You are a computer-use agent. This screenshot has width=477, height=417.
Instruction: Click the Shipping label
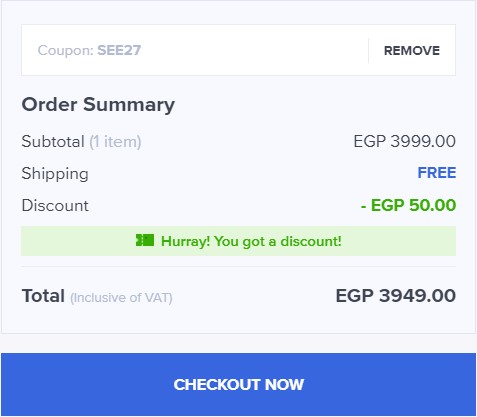coord(55,174)
